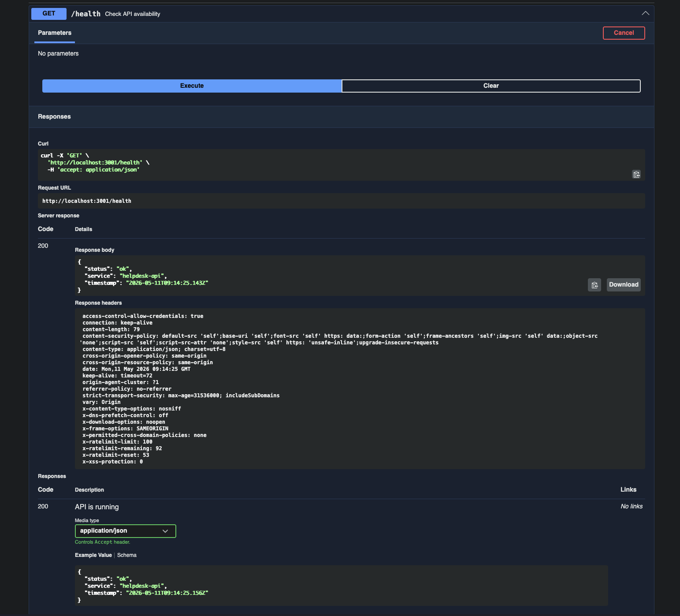Click the /health endpoint path

(86, 14)
